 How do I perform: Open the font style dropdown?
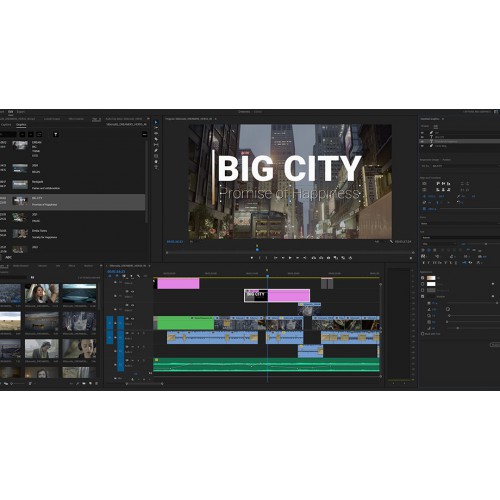tap(439, 244)
